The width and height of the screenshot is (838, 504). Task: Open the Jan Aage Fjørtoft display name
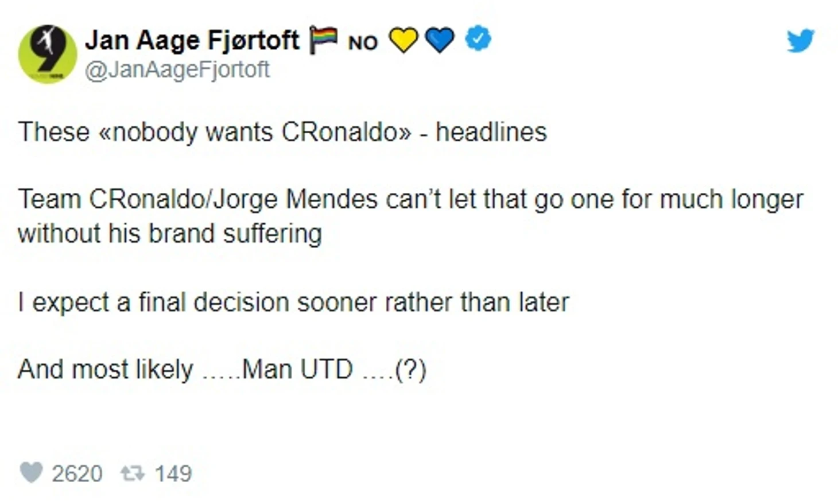192,40
